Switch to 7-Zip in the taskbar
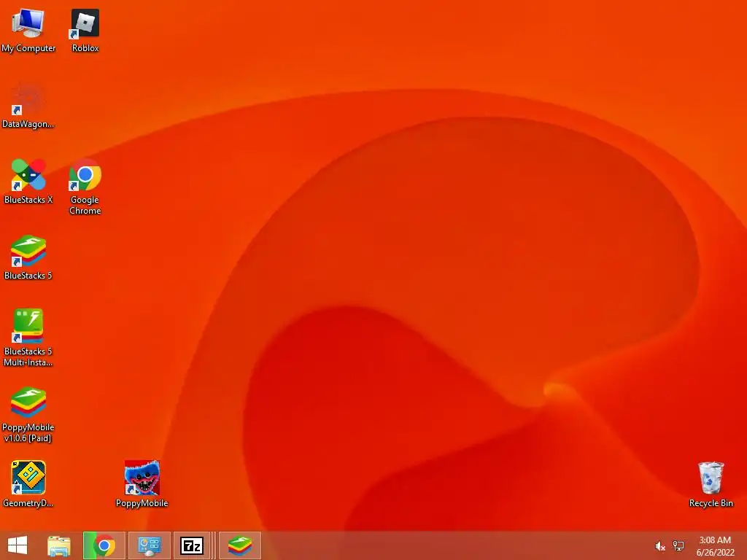This screenshot has height=560, width=747. 192,545
